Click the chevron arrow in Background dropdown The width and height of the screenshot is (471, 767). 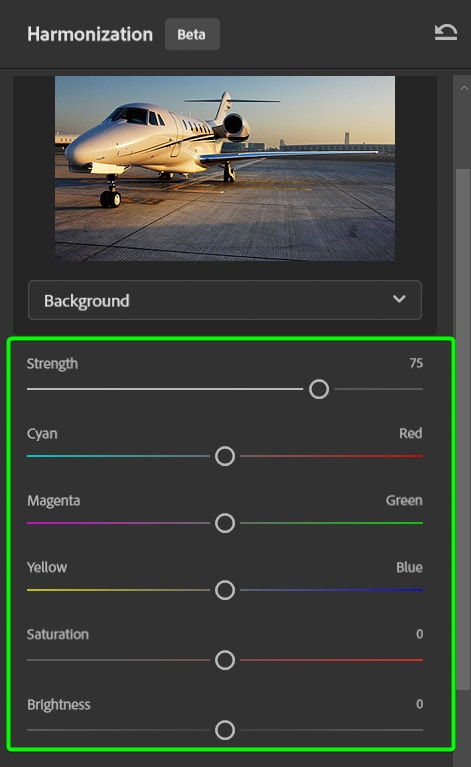tap(399, 299)
